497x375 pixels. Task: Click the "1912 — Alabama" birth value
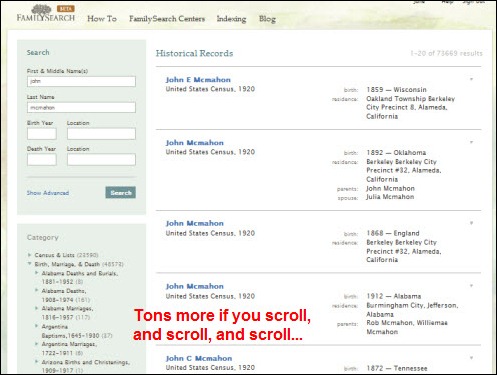pos(394,296)
